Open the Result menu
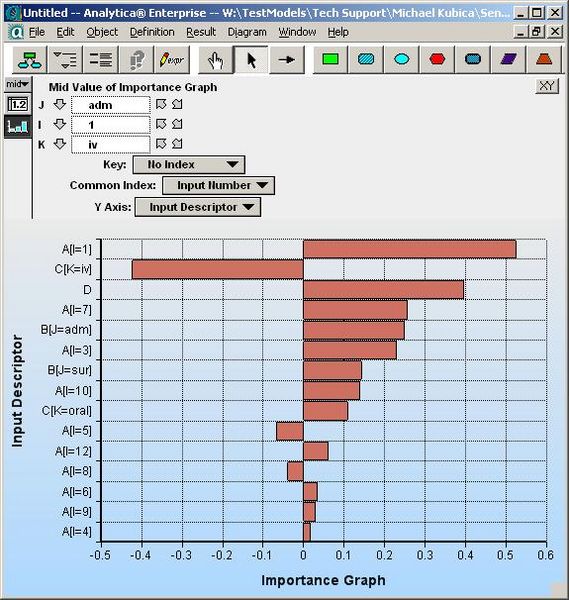The image size is (569, 600). pos(201,32)
